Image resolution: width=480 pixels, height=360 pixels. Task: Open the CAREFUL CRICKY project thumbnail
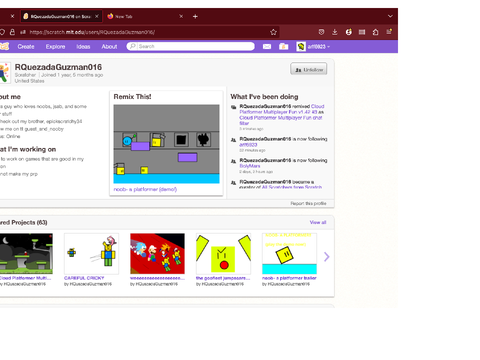[91, 254]
